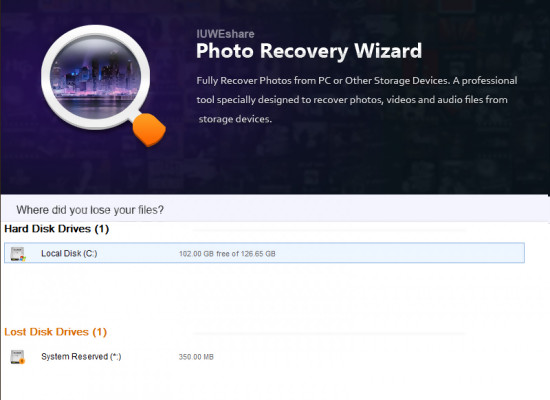Click the System Reserved drive icon
This screenshot has width=550, height=400.
pos(18,357)
